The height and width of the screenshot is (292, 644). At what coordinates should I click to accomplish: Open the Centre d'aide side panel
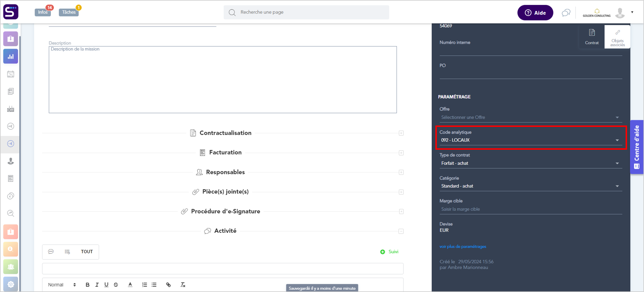(x=637, y=147)
